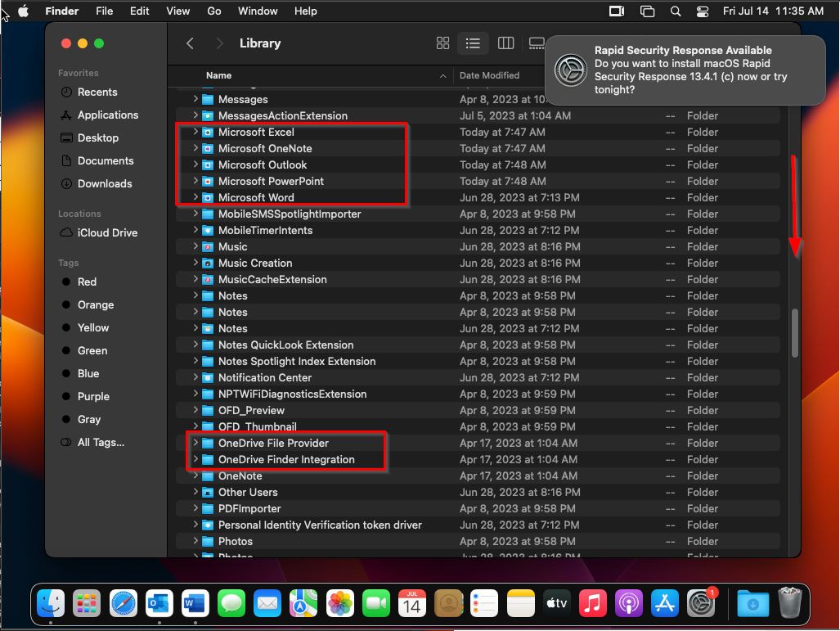
Task: Open the Photos app in the Dock
Action: point(339,603)
